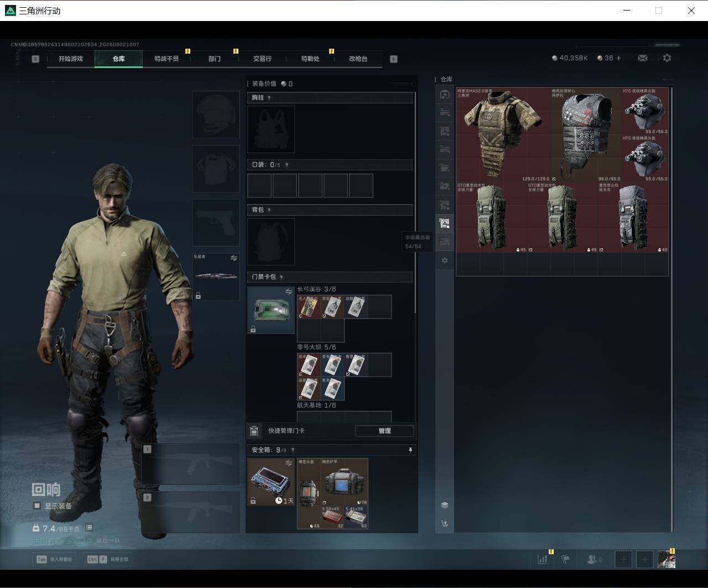Open the 部门 tab

215,59
